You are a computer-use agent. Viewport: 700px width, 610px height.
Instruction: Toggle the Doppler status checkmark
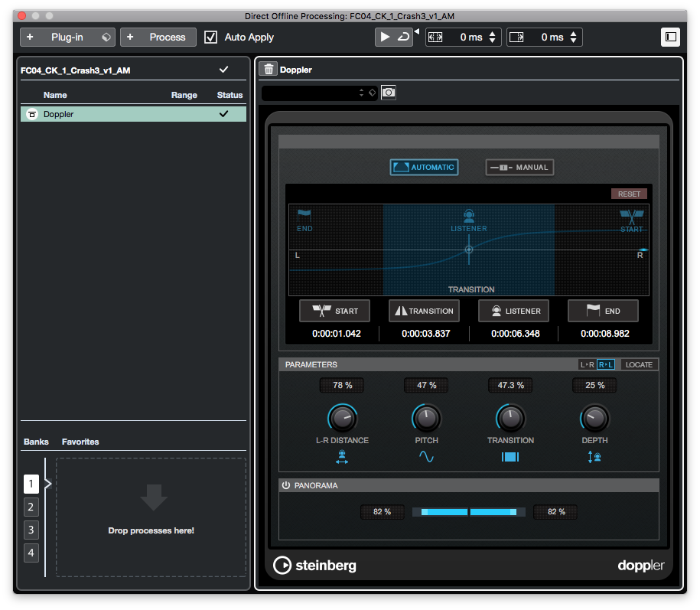(224, 114)
